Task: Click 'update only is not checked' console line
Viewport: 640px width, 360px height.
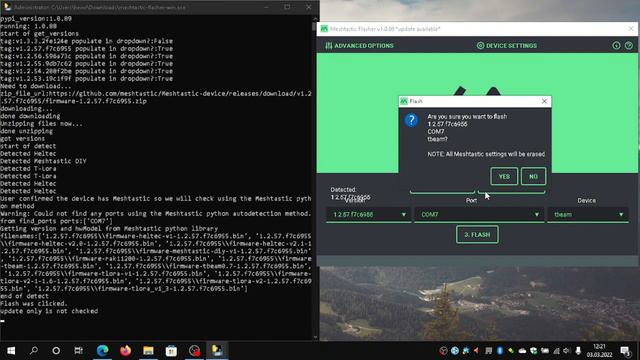Action: (x=49, y=311)
